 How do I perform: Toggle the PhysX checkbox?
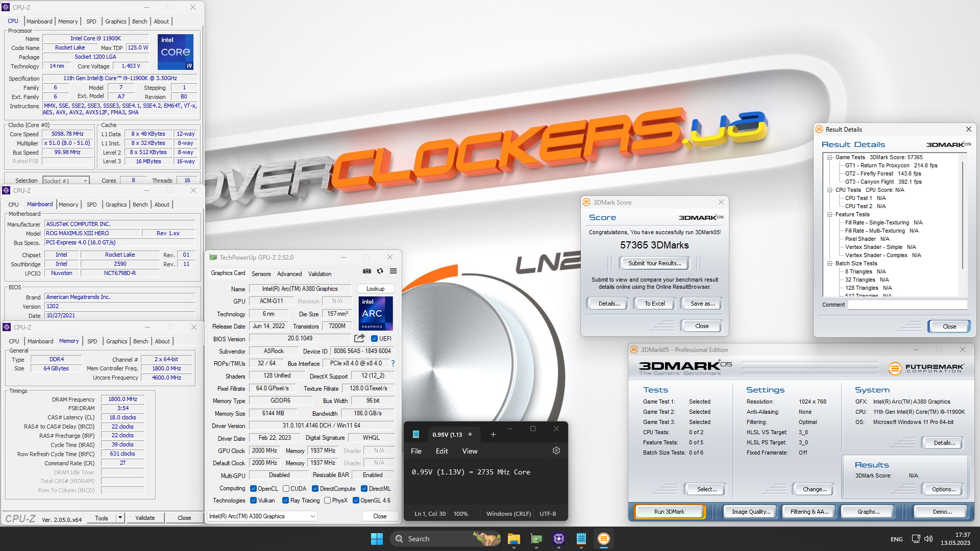click(x=327, y=500)
